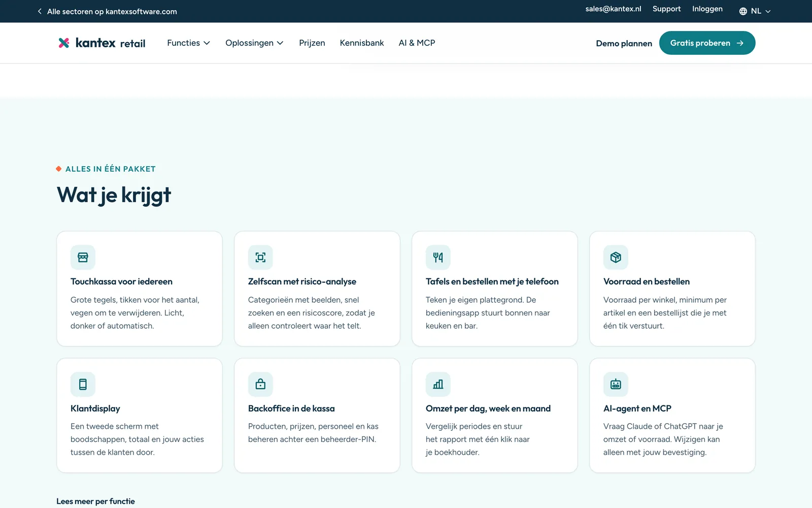Click the bag icon above Backoffice in de kassa
Screen dimensions: 812x508
(260, 385)
